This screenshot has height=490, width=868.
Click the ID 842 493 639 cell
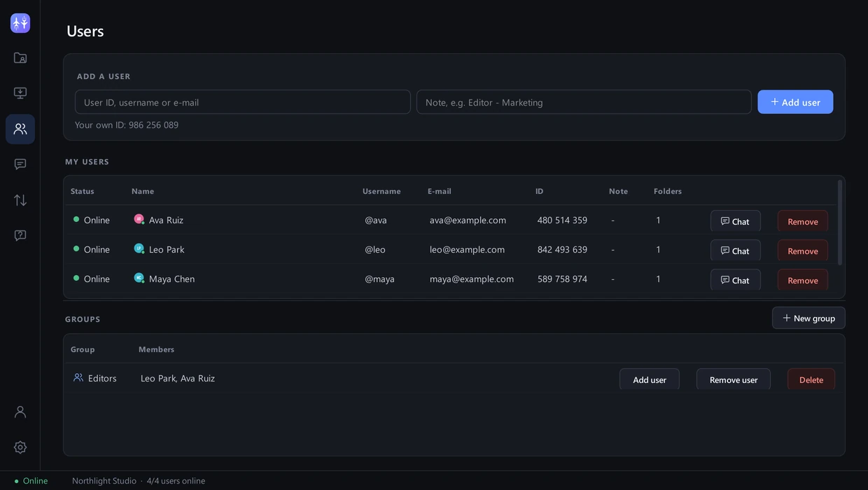click(562, 249)
